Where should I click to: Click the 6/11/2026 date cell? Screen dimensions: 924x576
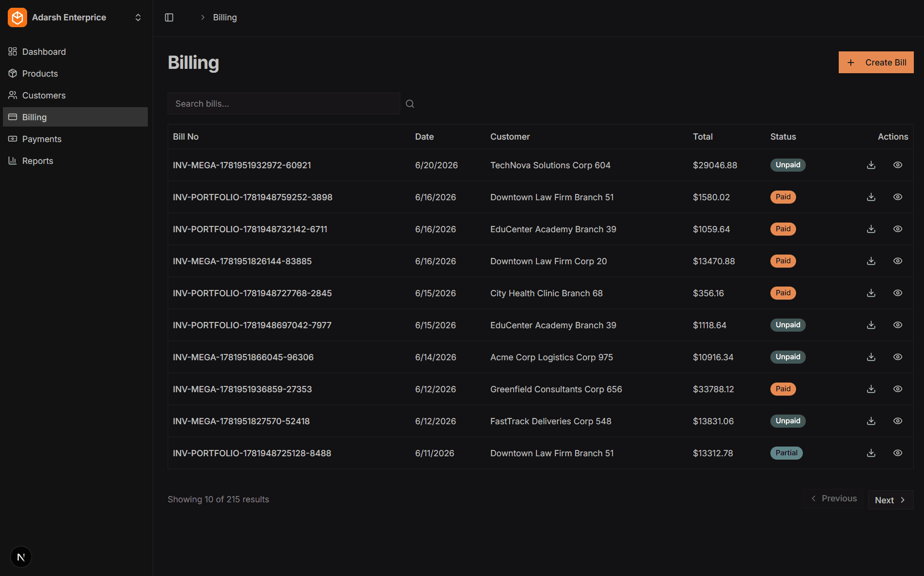click(x=435, y=453)
